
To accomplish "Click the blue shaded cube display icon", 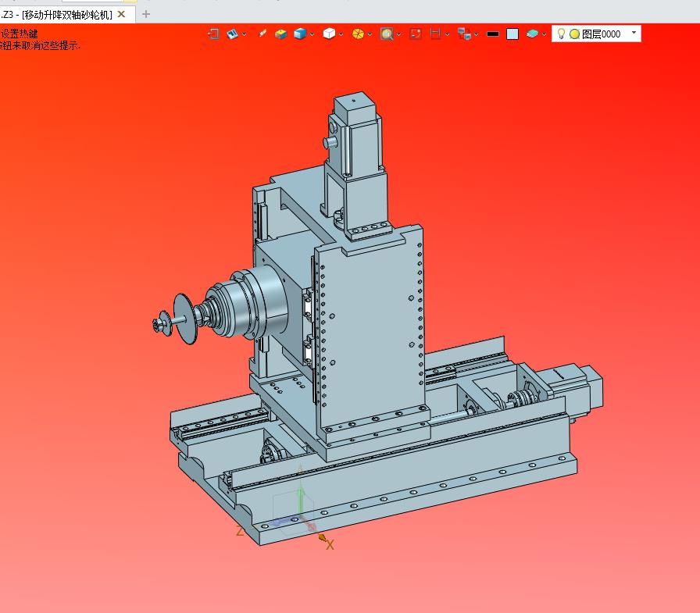I will [300, 34].
